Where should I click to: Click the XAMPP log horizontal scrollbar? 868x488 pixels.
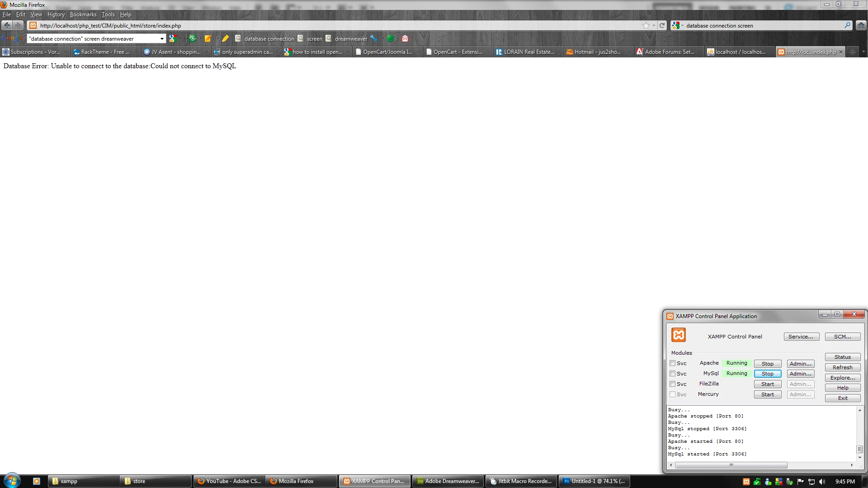tap(731, 465)
